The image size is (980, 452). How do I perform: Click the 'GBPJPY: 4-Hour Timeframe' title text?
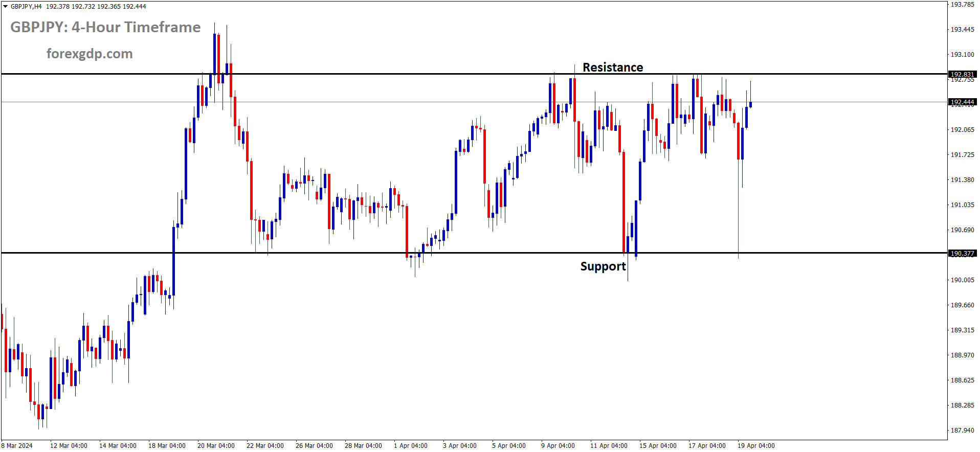pos(105,27)
